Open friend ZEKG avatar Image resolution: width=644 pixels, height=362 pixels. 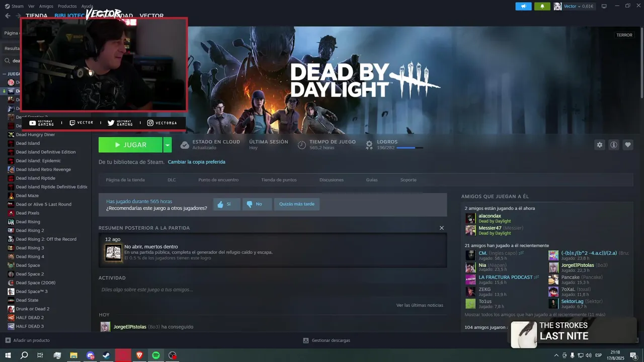pos(470,292)
